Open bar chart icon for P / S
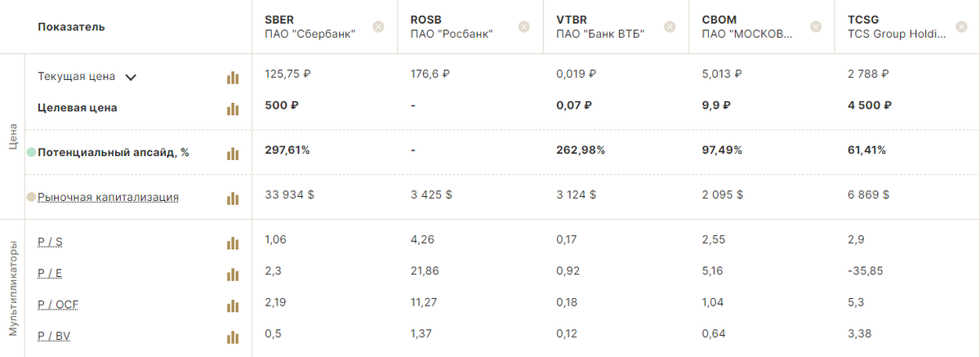This screenshot has height=357, width=980. tap(233, 243)
